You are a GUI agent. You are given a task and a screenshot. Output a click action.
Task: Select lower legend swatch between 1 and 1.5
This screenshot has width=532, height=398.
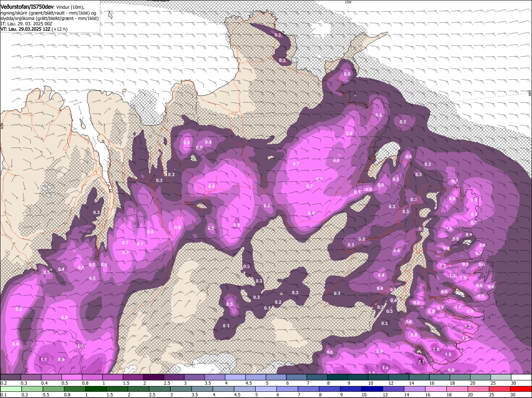pyautogui.click(x=96, y=388)
